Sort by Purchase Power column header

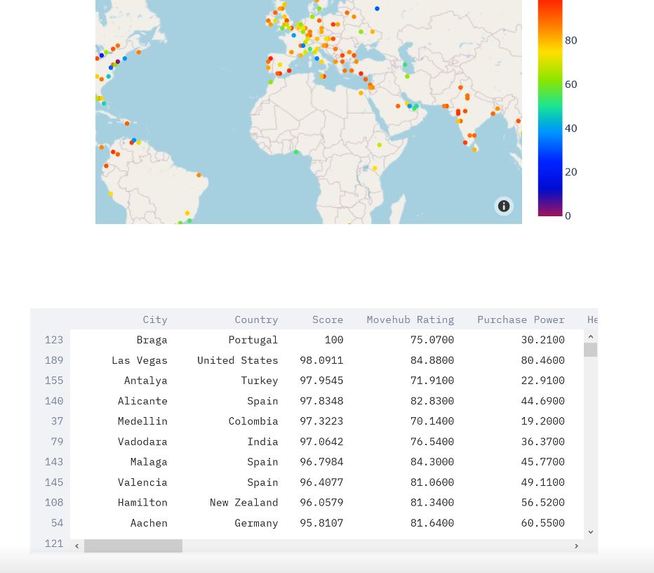point(521,319)
